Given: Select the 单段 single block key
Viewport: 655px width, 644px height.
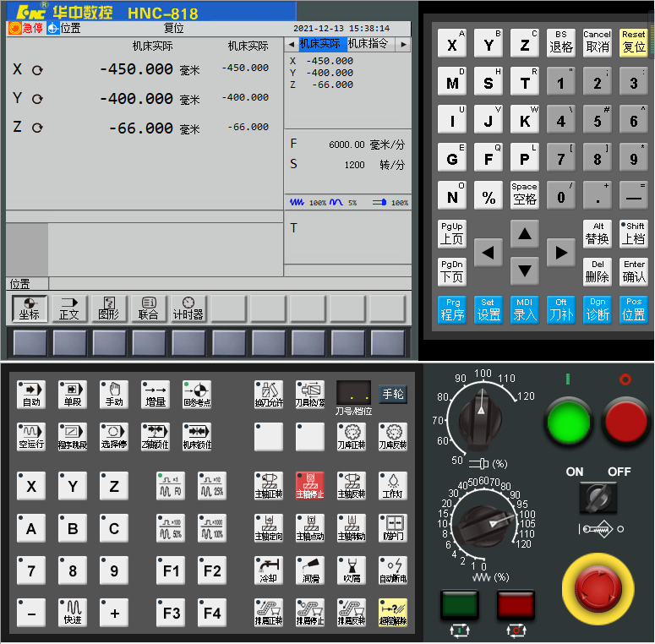Looking at the screenshot, I should 73,394.
